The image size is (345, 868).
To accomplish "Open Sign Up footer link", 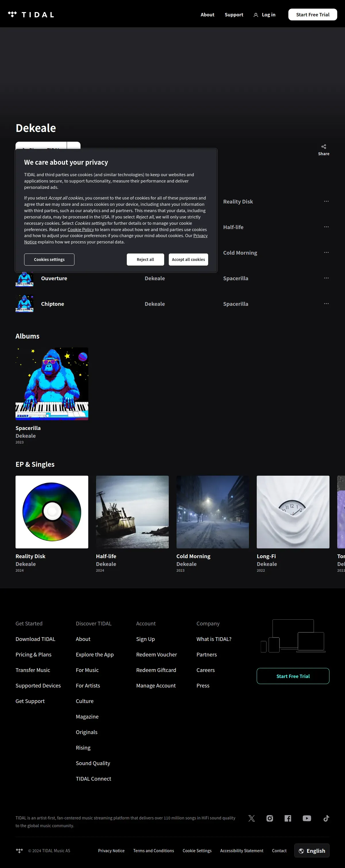I will tap(145, 639).
